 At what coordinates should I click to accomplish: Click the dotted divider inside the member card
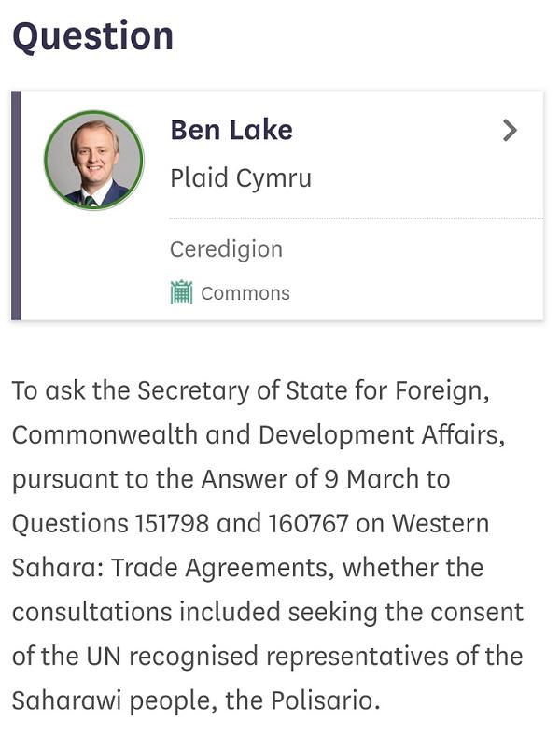(x=355, y=219)
